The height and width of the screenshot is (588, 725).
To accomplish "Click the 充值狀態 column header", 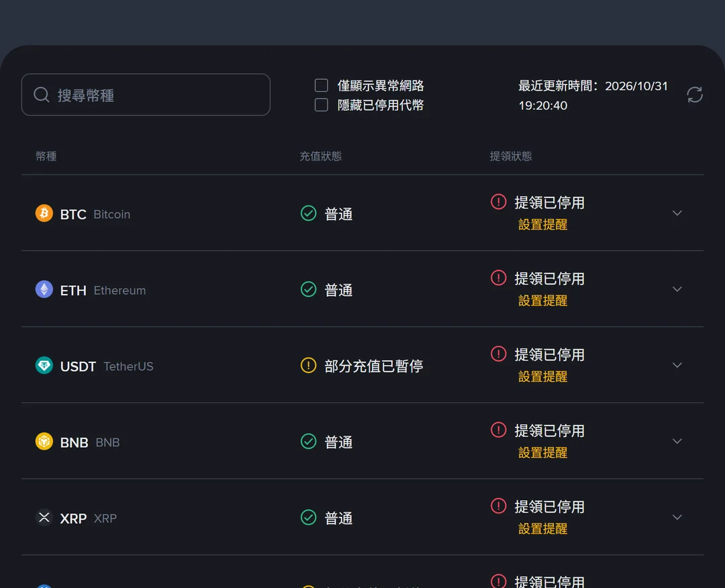I will 320,156.
